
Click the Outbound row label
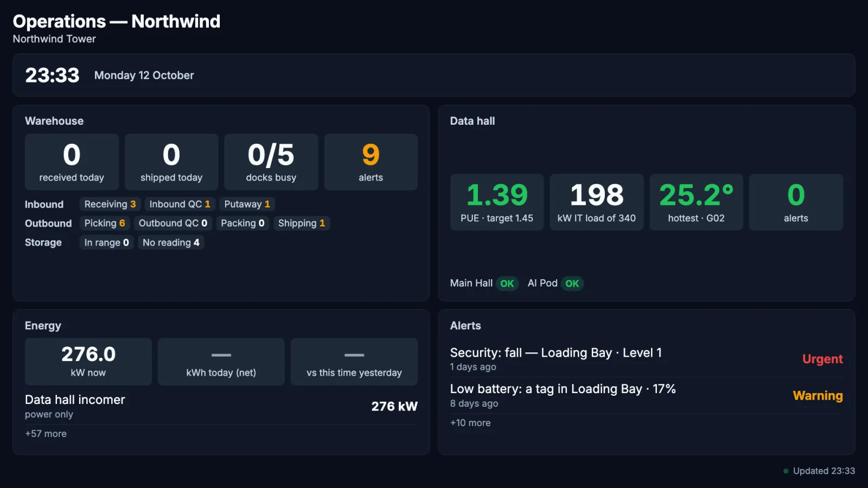click(x=48, y=223)
